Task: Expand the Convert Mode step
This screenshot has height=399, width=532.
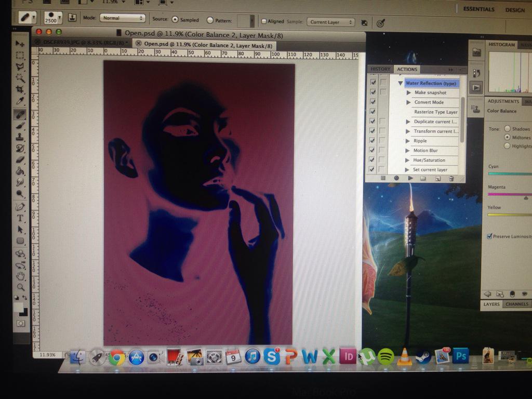Action: (408, 102)
